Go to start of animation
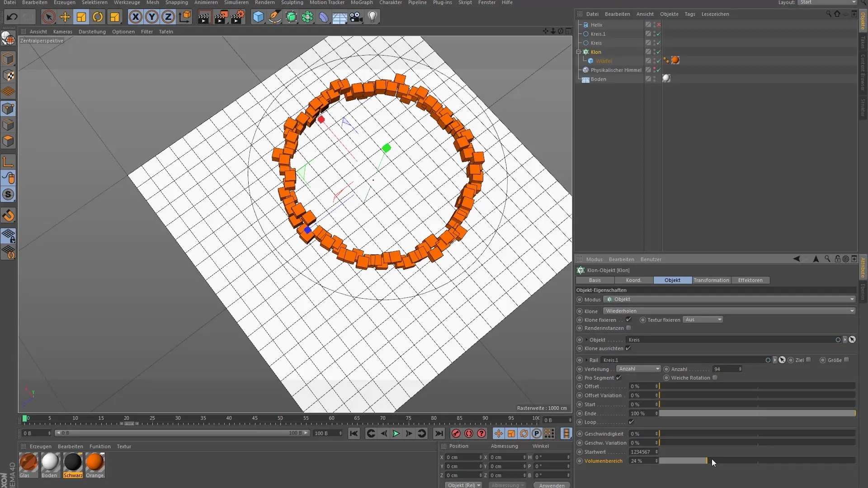The height and width of the screenshot is (488, 868). 354,434
